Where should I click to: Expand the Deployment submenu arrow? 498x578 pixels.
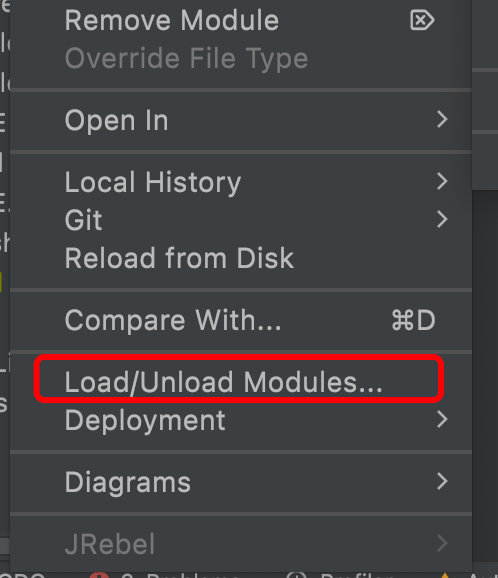pos(442,419)
